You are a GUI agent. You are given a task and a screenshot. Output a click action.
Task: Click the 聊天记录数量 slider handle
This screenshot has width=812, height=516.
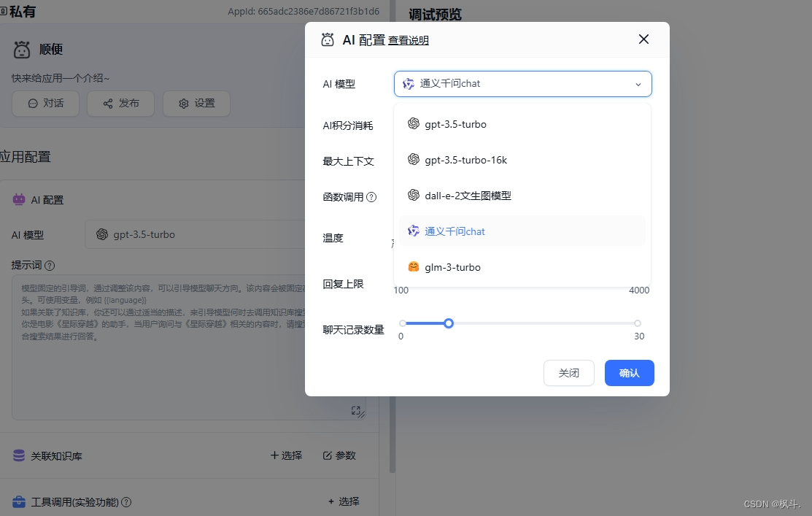pyautogui.click(x=449, y=323)
